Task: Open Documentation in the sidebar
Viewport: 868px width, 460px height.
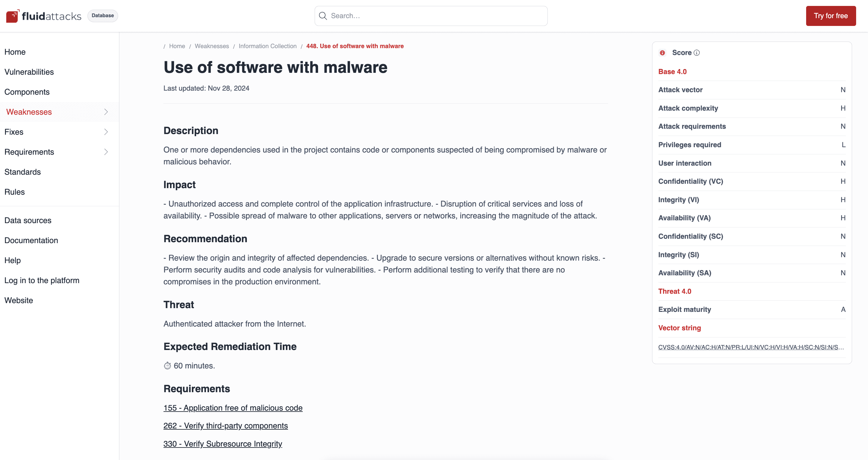Action: point(31,240)
